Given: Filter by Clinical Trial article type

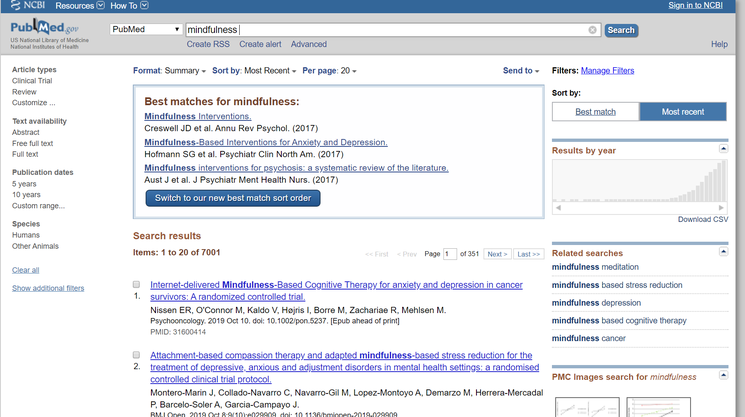Looking at the screenshot, I should 32,81.
